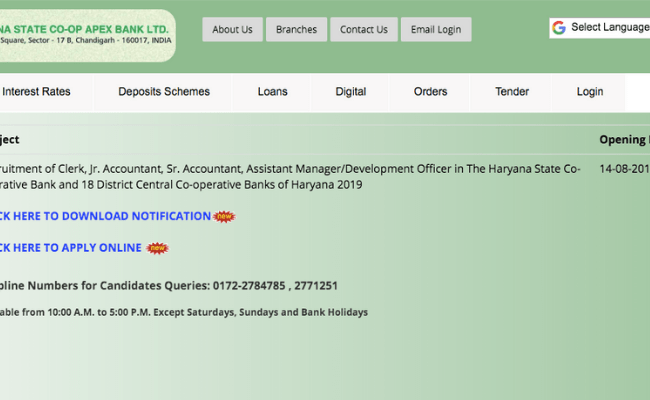Open the About Us page
Viewport: 650px width, 400px height.
232,30
